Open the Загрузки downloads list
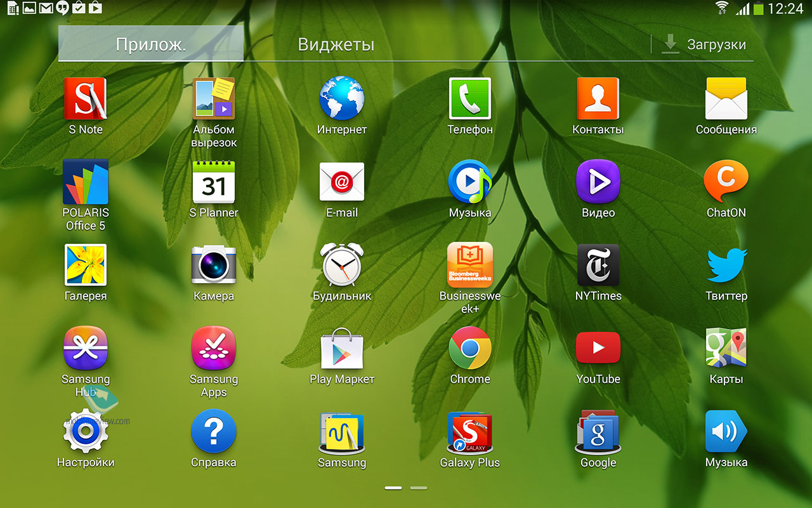812x508 pixels. (704, 44)
